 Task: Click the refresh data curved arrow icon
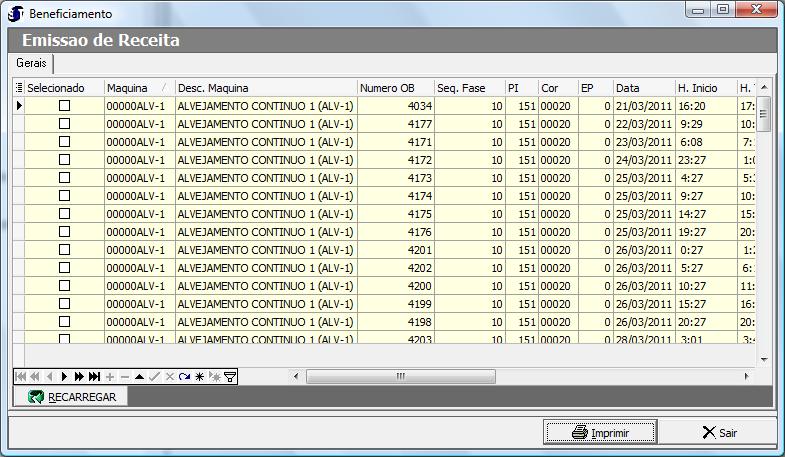184,377
